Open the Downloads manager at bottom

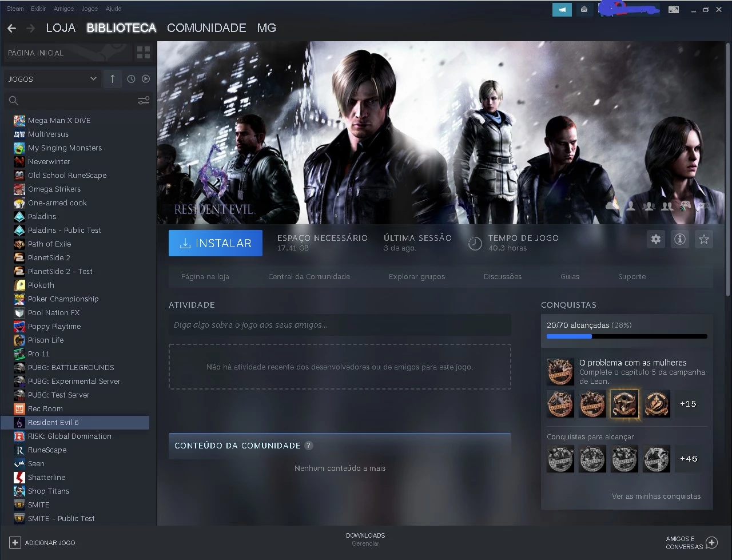(365, 539)
